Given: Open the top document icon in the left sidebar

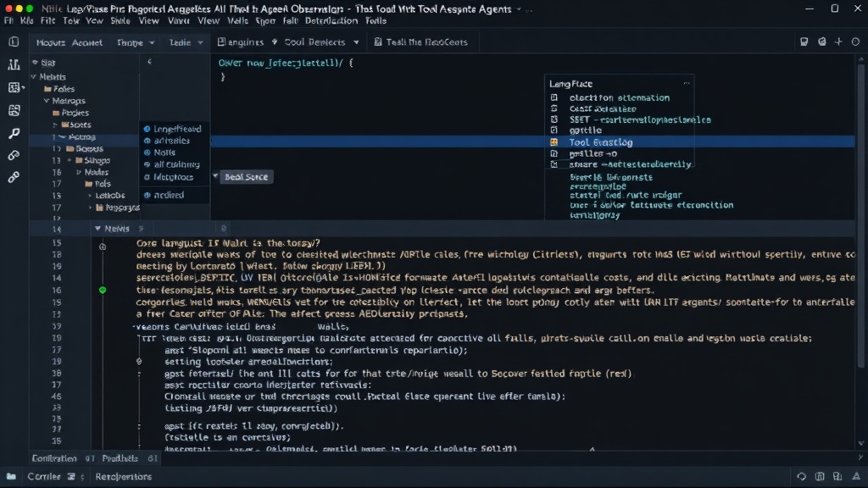Looking at the screenshot, I should tap(14, 42).
